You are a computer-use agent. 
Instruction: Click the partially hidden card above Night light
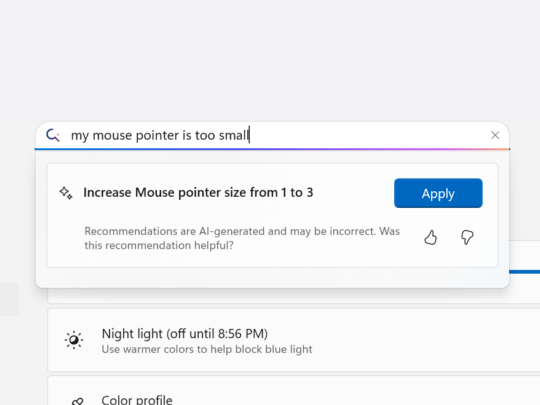coord(293,296)
